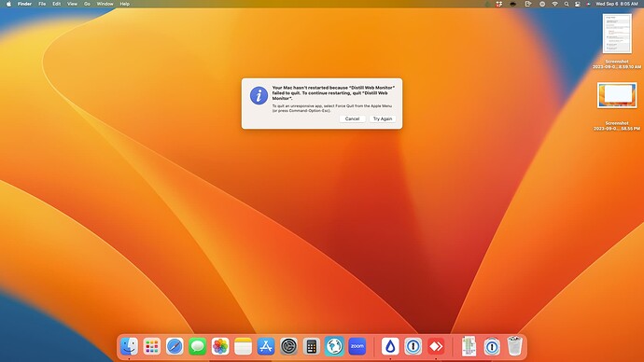Open the document stack in the Dock

click(469, 346)
